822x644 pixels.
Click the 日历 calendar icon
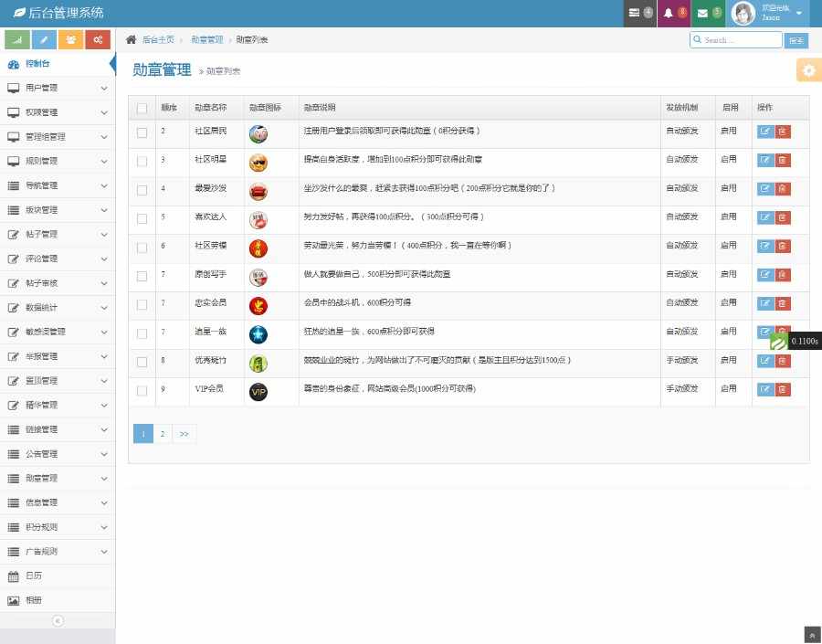[x=14, y=576]
